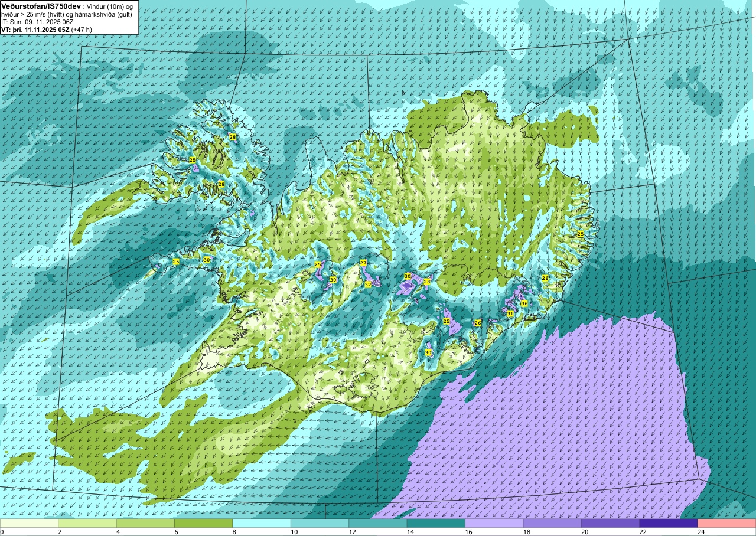
Task: Select the 0–2 pale yellow legend swatch
Action: (30, 523)
